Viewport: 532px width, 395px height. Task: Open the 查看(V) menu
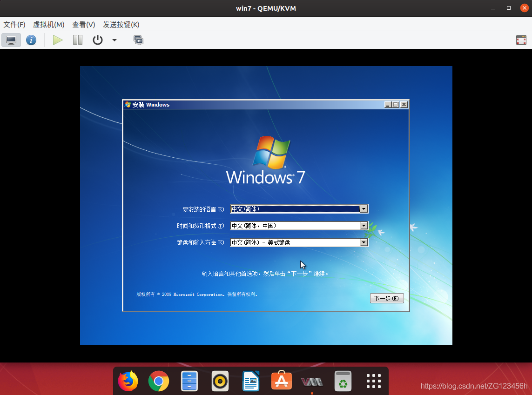(83, 24)
